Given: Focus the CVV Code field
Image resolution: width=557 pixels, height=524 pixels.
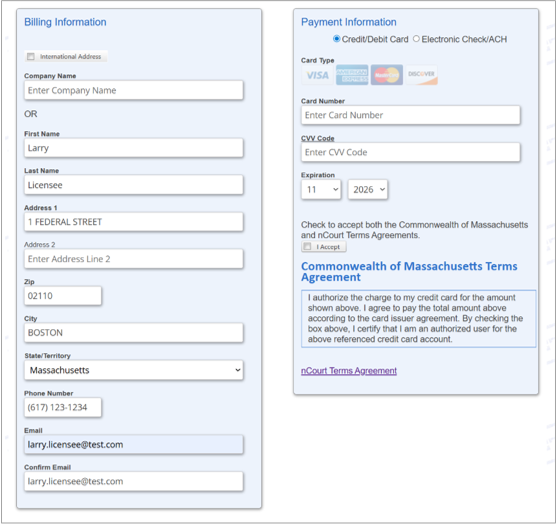Looking at the screenshot, I should [x=411, y=152].
